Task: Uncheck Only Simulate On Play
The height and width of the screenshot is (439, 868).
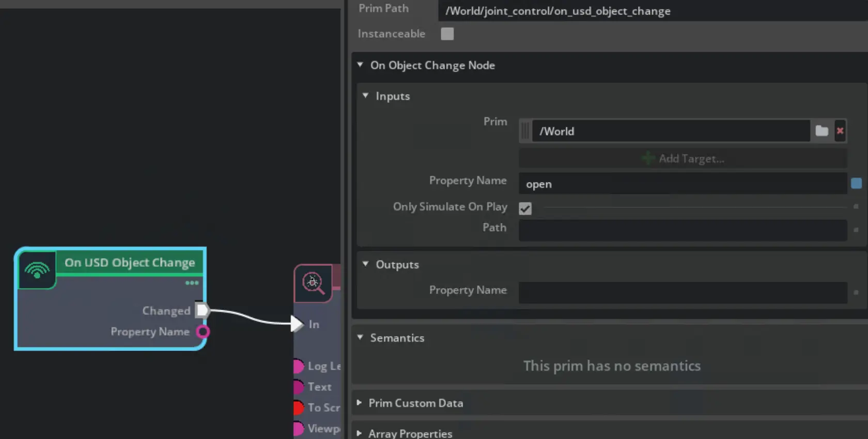Action: point(525,208)
